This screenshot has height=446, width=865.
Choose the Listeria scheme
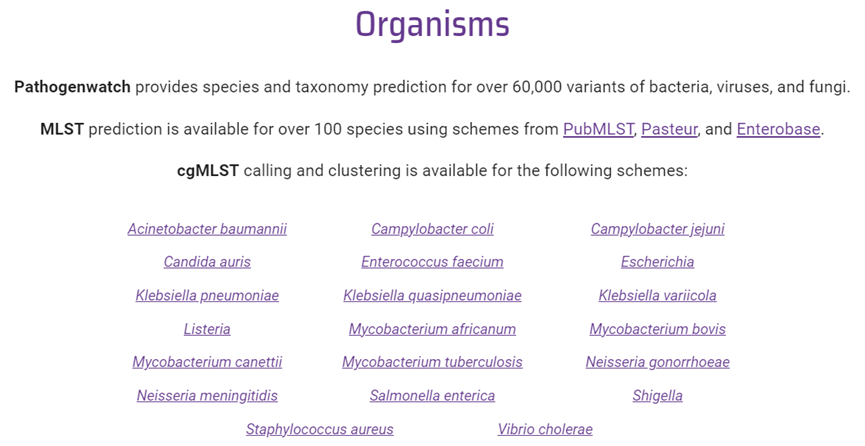pyautogui.click(x=207, y=330)
